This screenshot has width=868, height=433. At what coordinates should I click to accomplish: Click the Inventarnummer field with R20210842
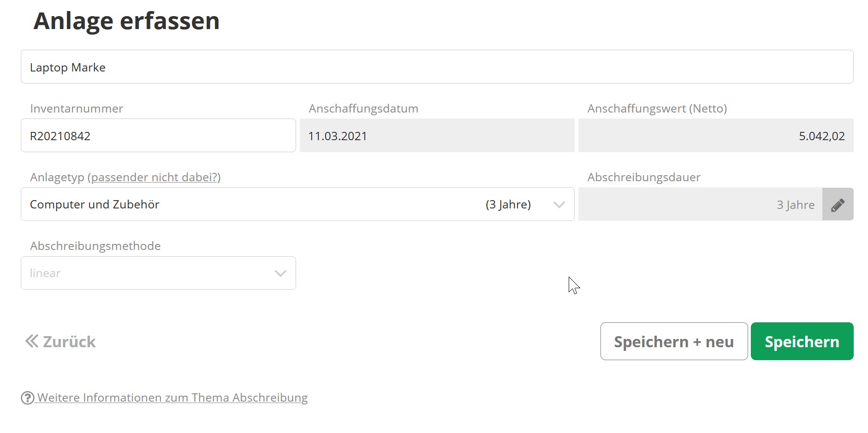click(x=158, y=136)
